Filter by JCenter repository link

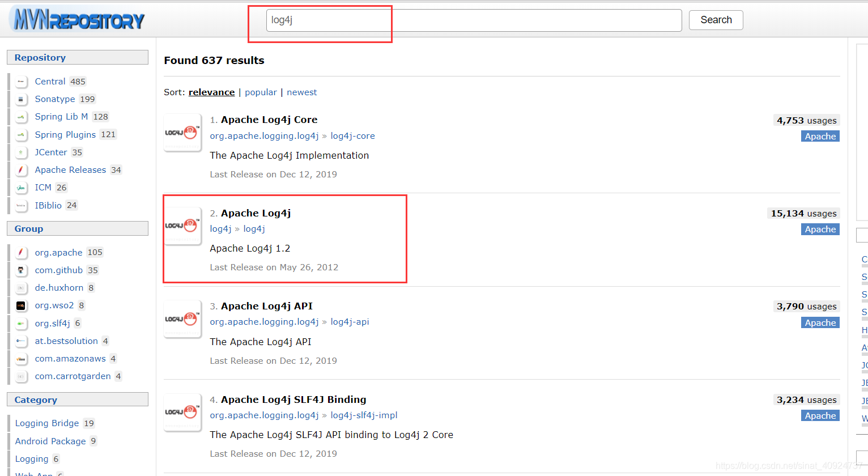pyautogui.click(x=51, y=152)
